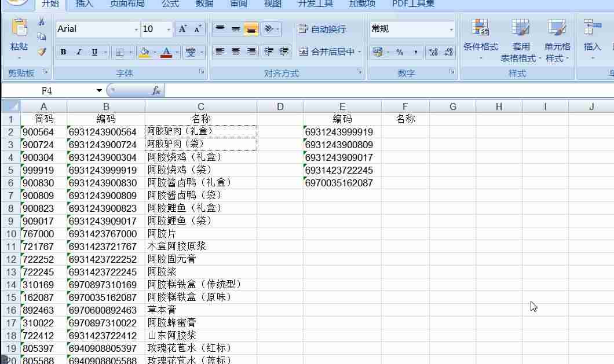Align text right
614x364 pixels.
(x=251, y=52)
